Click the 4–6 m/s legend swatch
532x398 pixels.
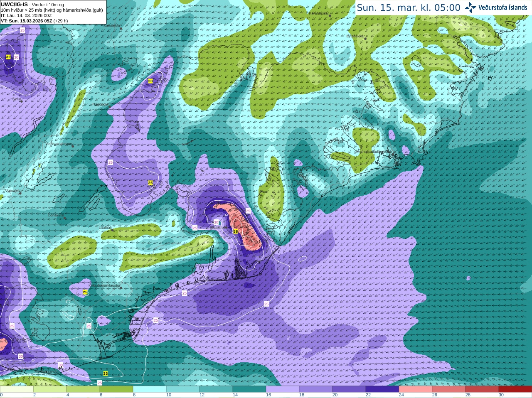tap(83, 389)
